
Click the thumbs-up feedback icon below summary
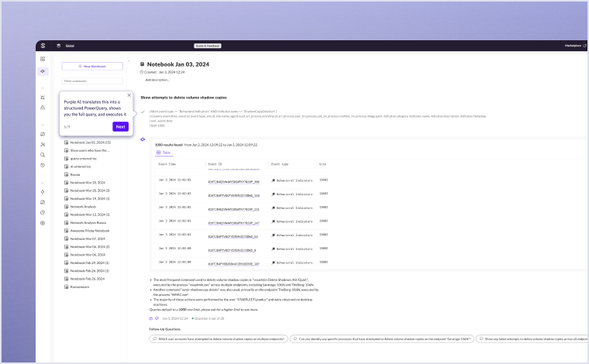(x=151, y=318)
